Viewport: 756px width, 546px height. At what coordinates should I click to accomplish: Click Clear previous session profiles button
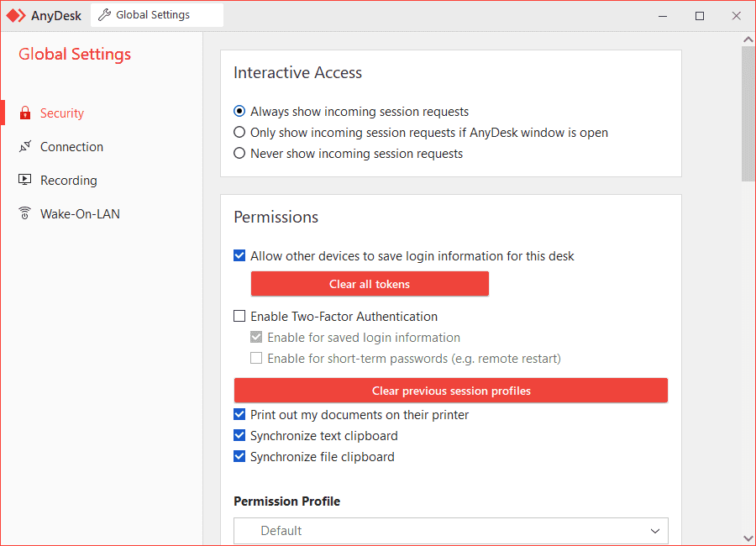(x=451, y=391)
